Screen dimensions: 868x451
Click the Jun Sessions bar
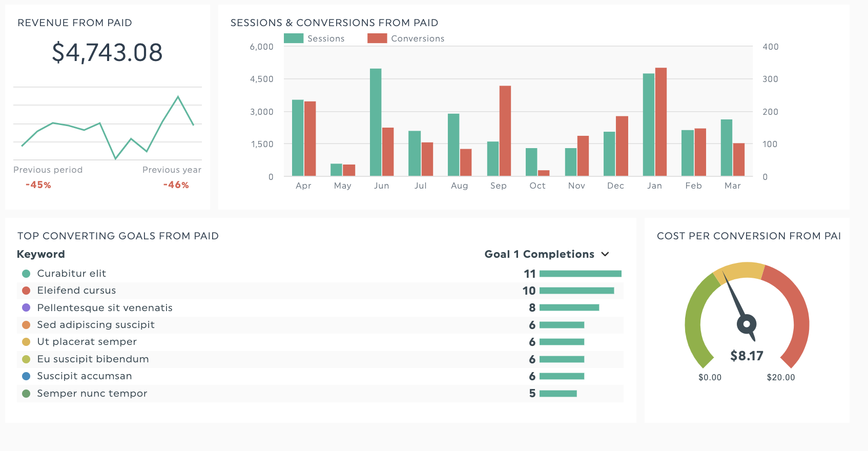tap(376, 122)
